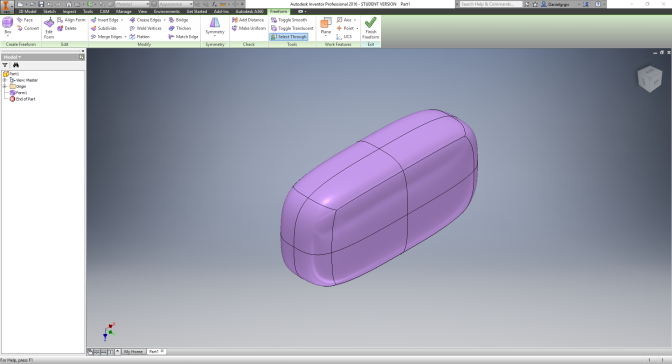Apply the Thicken tool
Screen dimensions: 672x364
tap(180, 28)
